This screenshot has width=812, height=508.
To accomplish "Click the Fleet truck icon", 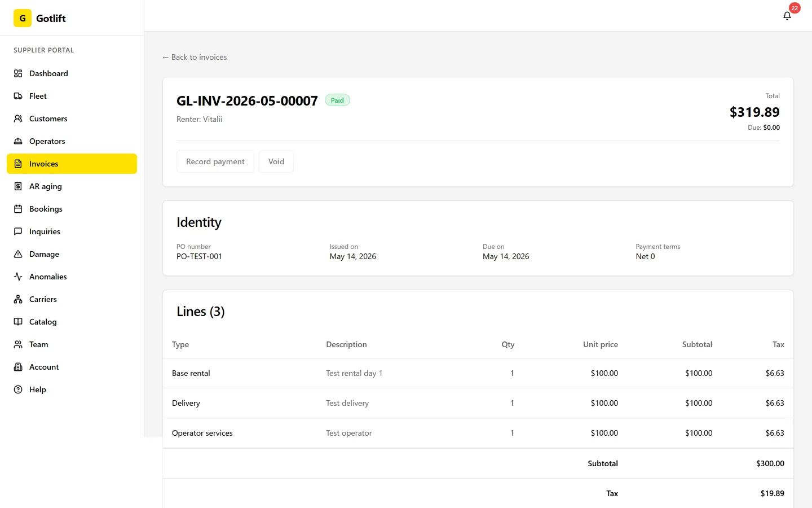I will coord(18,96).
